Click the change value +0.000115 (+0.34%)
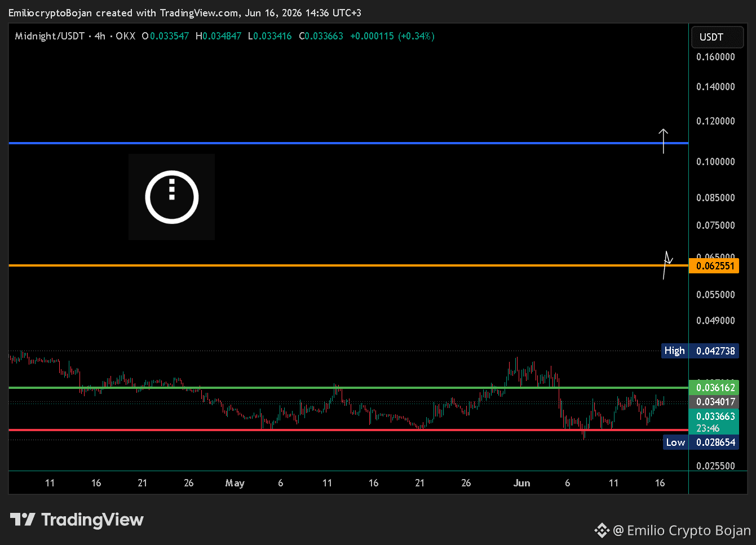Viewport: 756px width, 545px height. [392, 36]
